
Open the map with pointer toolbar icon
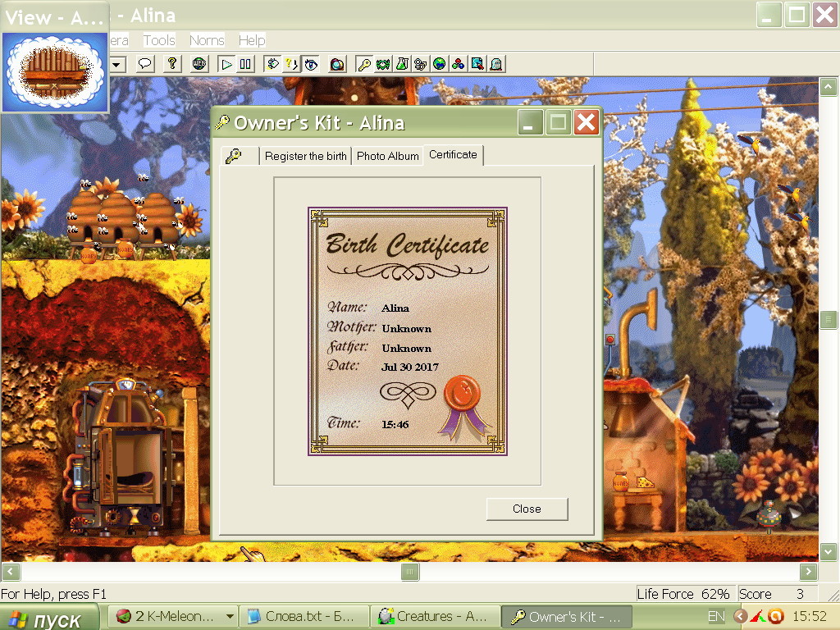(477, 64)
